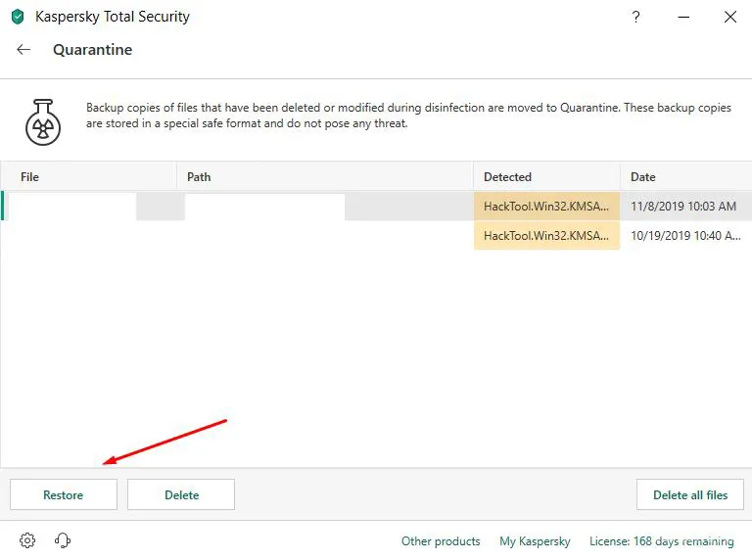Select the row dated 10/19/2019 10:40
Image resolution: width=752 pixels, height=560 pixels.
coord(376,235)
